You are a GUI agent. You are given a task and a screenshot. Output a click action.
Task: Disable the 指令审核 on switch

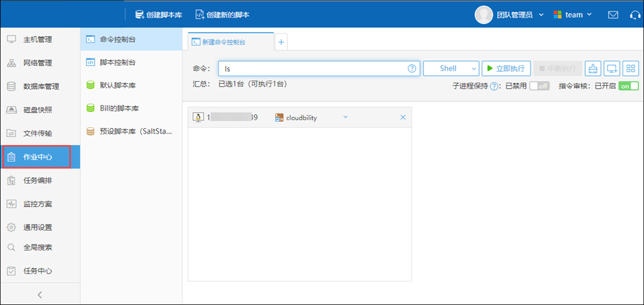[x=628, y=86]
